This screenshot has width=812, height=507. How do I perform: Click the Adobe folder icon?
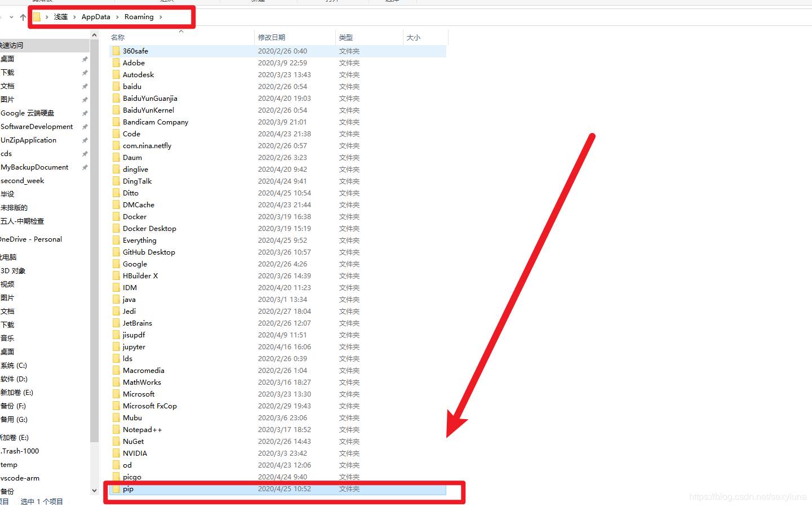[x=116, y=63]
